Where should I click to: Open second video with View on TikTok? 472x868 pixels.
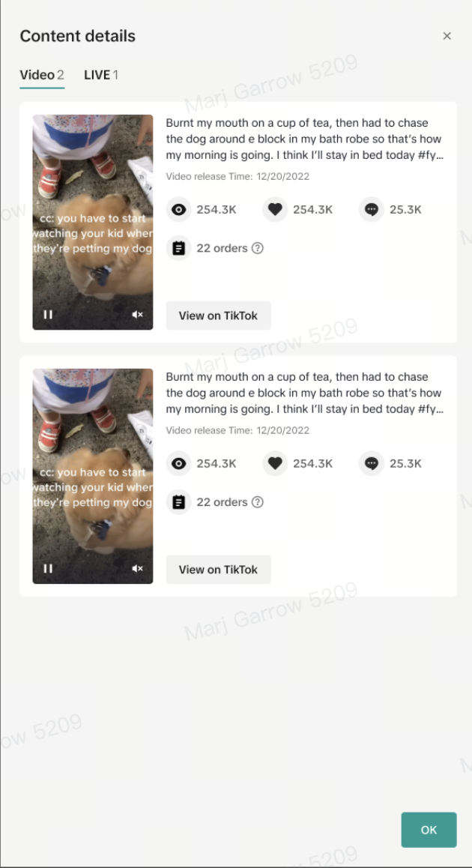[x=219, y=570]
